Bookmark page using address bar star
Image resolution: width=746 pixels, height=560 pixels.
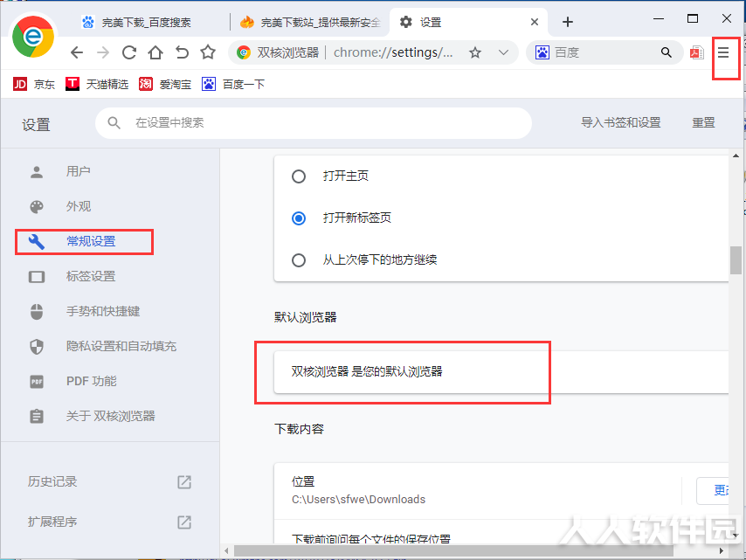pyautogui.click(x=475, y=52)
